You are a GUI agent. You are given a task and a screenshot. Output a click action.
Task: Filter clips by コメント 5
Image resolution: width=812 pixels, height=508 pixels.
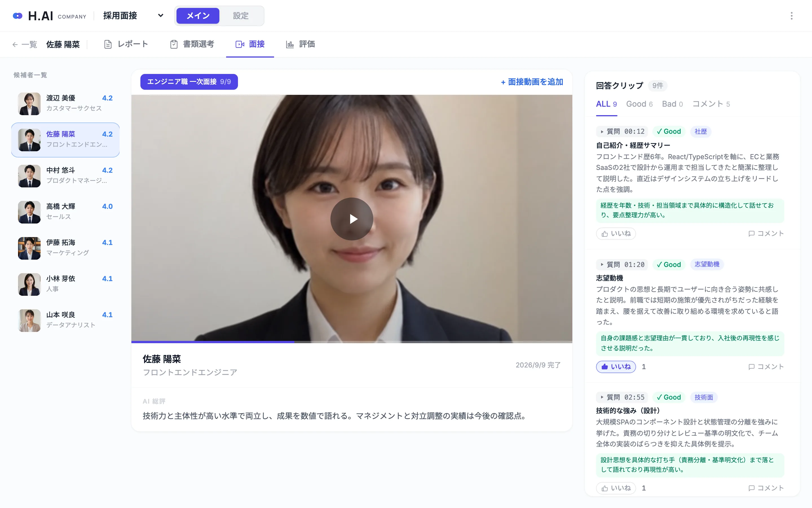711,104
